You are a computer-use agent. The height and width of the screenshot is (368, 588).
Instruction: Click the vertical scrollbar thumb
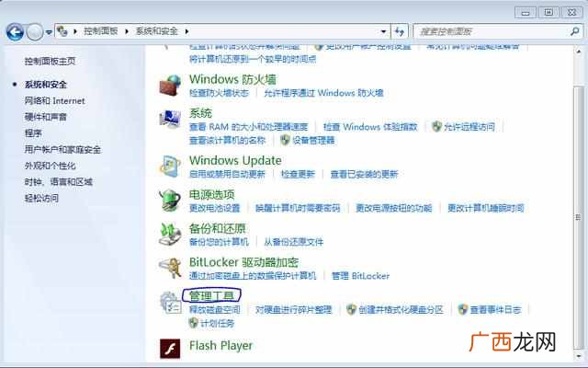(579, 217)
